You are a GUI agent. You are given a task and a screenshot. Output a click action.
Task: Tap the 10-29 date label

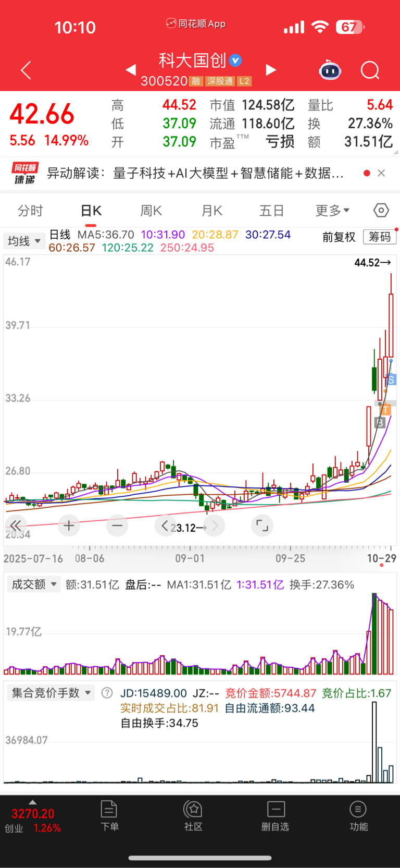pos(382,558)
